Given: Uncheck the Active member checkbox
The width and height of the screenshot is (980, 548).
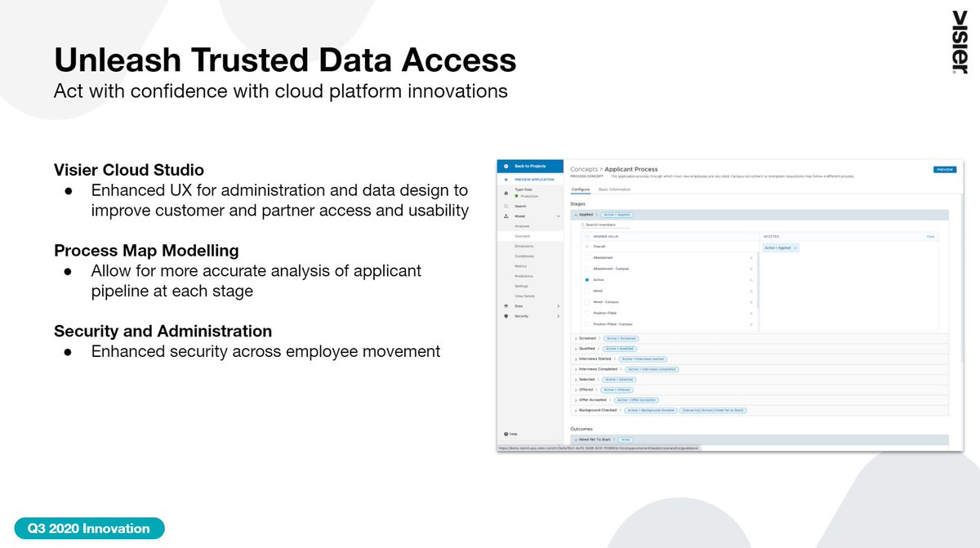Looking at the screenshot, I should click(x=587, y=279).
